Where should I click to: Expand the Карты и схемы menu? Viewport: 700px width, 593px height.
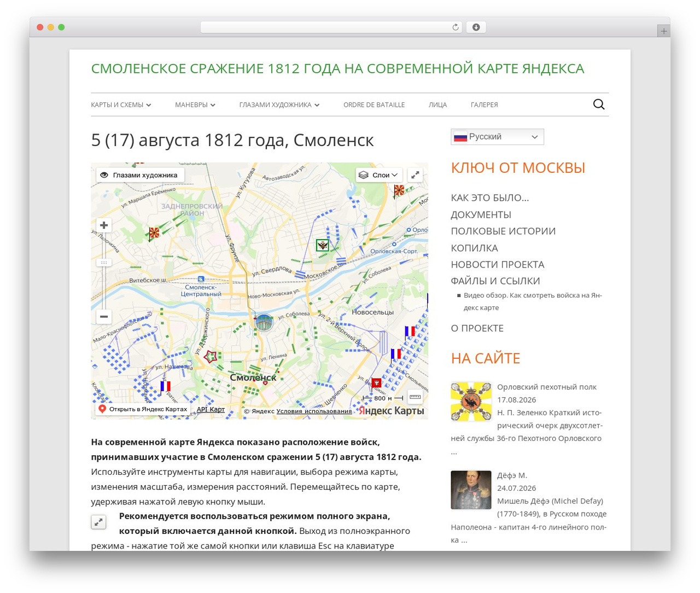click(121, 105)
